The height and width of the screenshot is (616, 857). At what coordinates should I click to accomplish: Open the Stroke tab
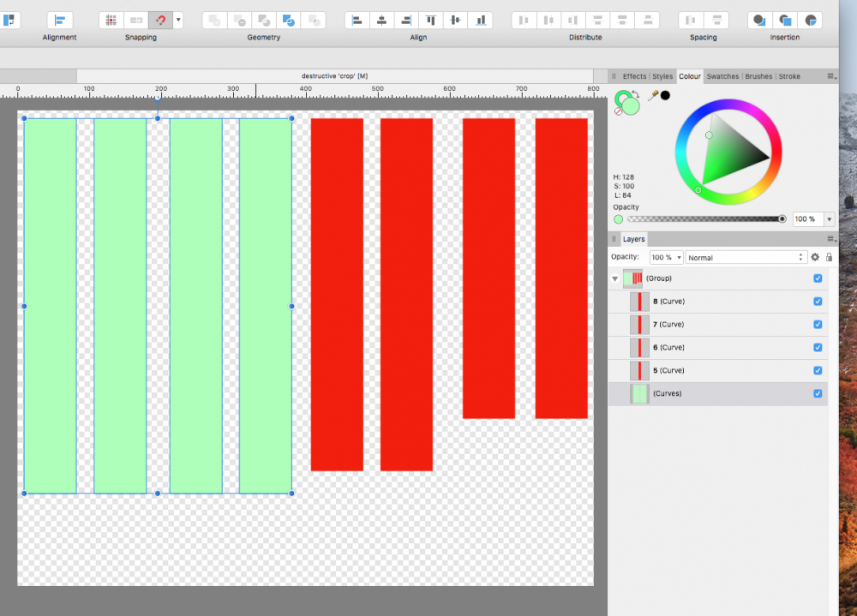[789, 76]
